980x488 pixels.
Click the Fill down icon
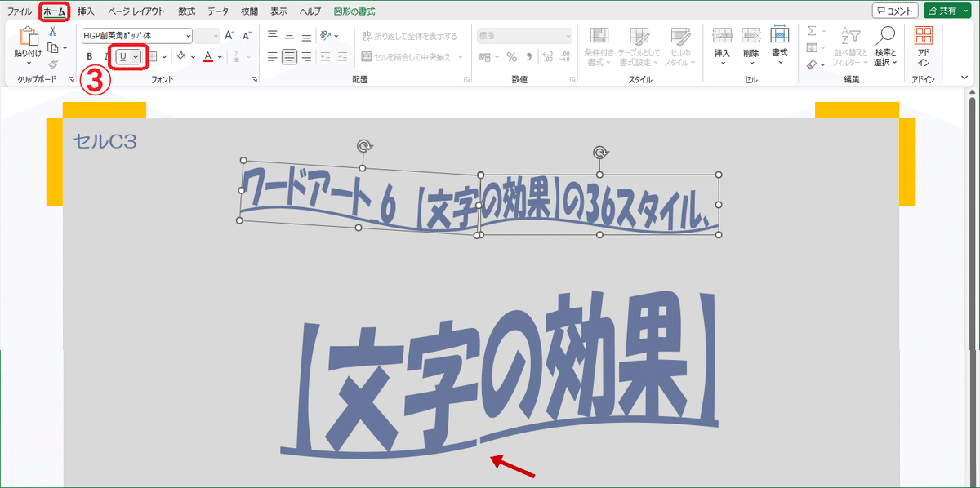(812, 47)
